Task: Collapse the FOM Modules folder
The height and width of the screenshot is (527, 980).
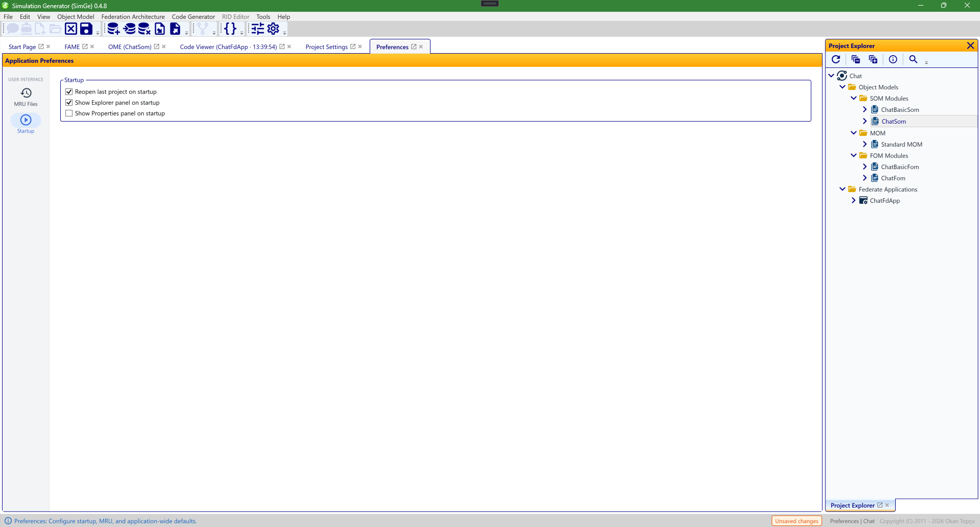Action: (854, 155)
